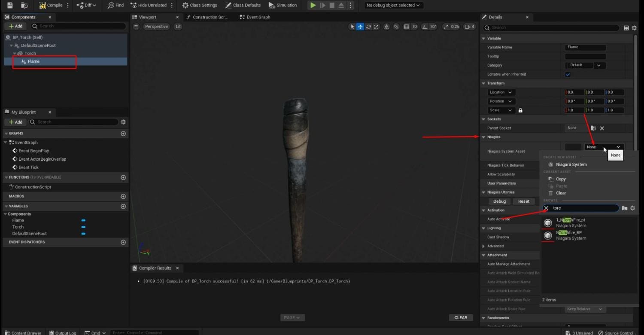Activate the Rotate gizmo tool
Image resolution: width=644 pixels, height=335 pixels.
pyautogui.click(x=368, y=27)
